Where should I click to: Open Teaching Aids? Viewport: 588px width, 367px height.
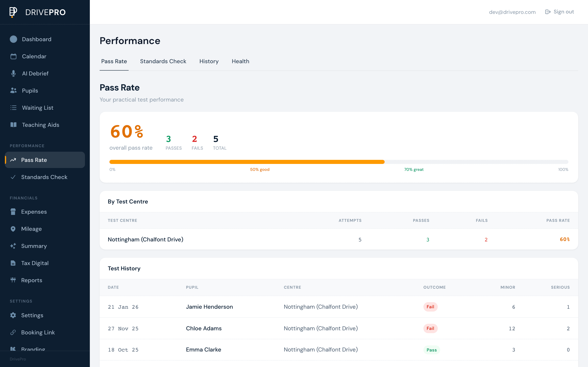pyautogui.click(x=40, y=125)
